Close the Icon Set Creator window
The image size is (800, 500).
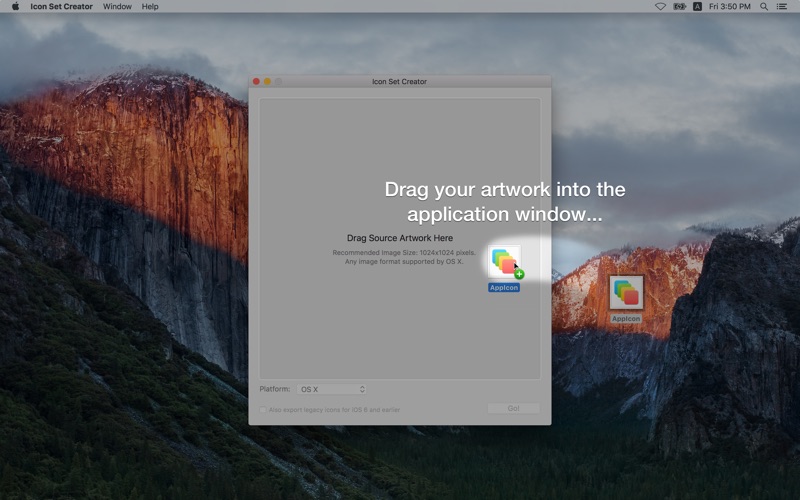256,82
